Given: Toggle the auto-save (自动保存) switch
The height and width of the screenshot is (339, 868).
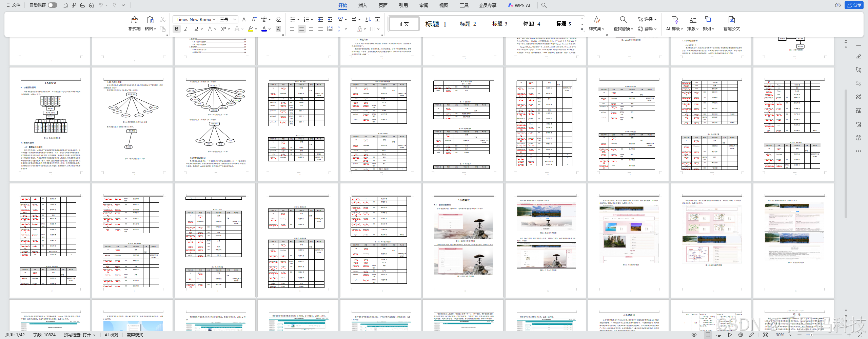Looking at the screenshot, I should pyautogui.click(x=53, y=5).
